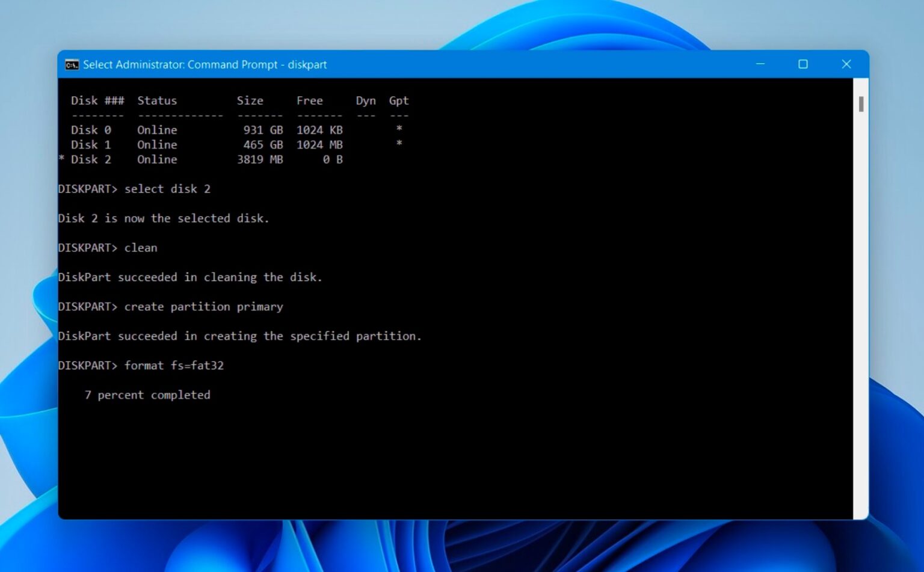Click the Gpt asterisk for Disk 0
The image size is (924, 572).
[x=399, y=129]
